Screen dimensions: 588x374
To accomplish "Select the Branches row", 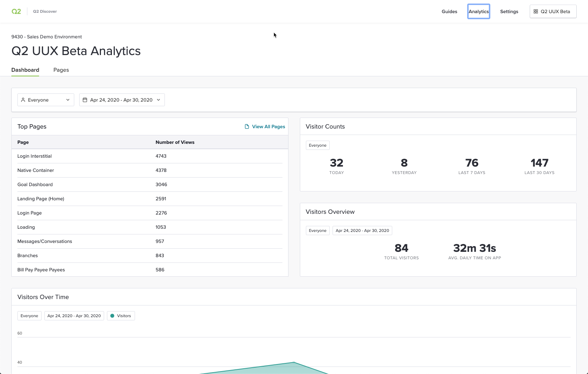I will 150,256.
